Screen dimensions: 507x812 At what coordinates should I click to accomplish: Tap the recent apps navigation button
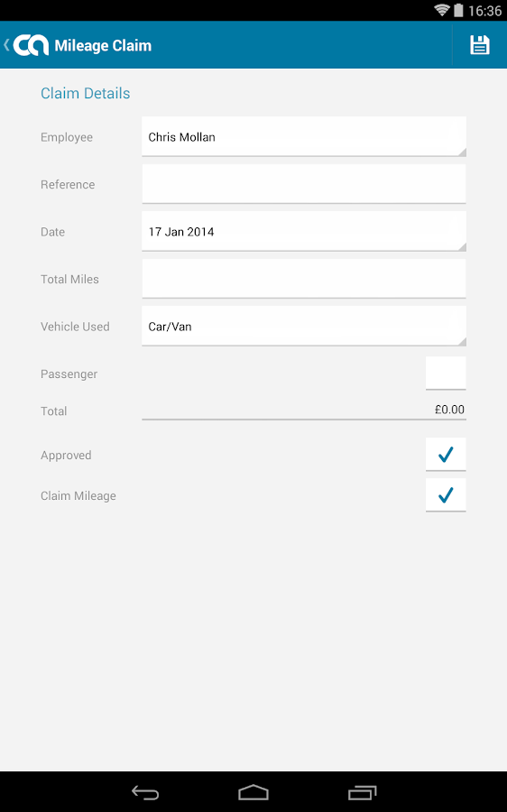click(362, 792)
